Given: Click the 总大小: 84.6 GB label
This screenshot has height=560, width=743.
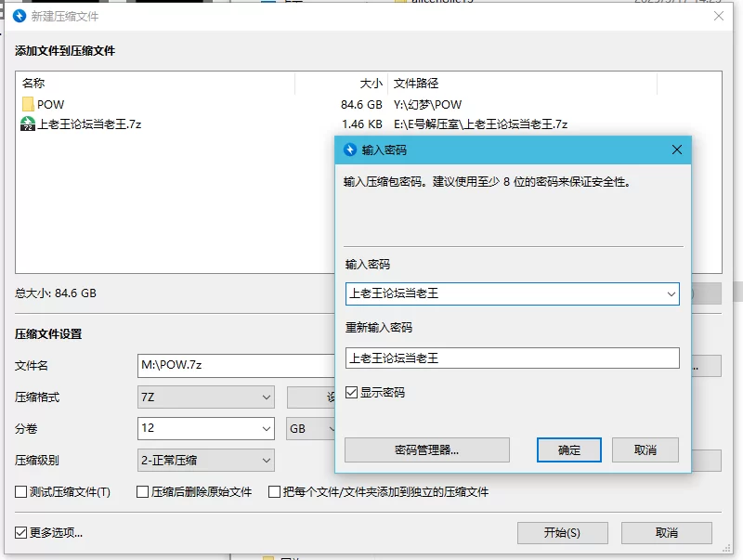Looking at the screenshot, I should (56, 293).
